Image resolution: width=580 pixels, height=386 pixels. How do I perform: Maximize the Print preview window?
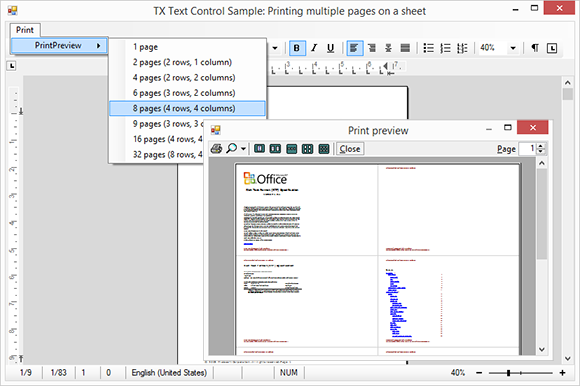[508, 128]
